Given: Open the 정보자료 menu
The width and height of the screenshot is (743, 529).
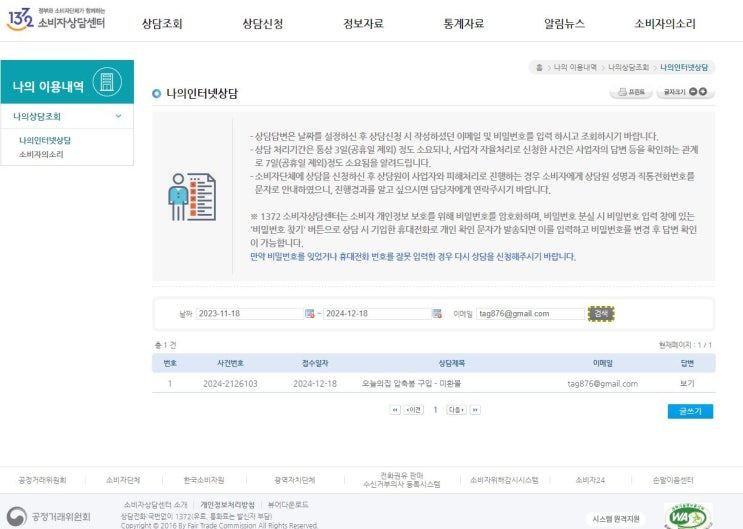Looking at the screenshot, I should pos(363,24).
